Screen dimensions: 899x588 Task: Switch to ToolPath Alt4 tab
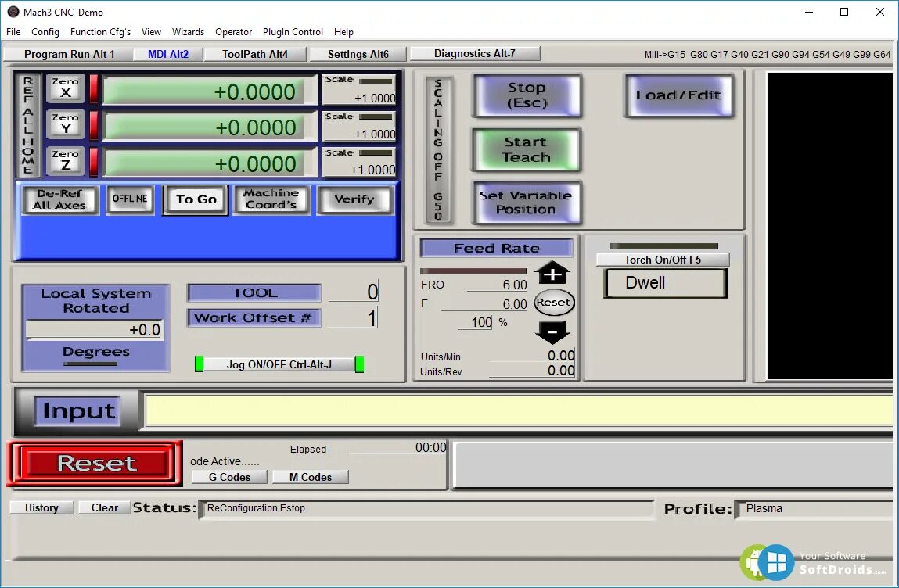[255, 55]
